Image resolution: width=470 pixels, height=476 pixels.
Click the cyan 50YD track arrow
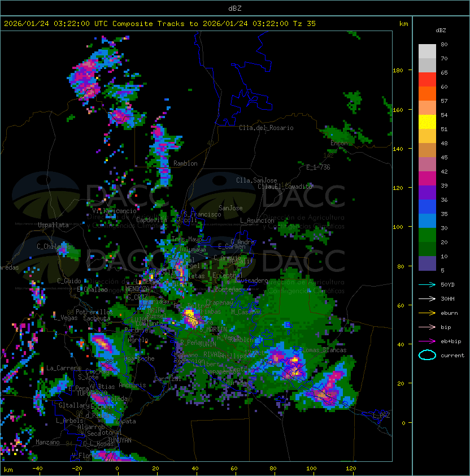[x=427, y=285]
